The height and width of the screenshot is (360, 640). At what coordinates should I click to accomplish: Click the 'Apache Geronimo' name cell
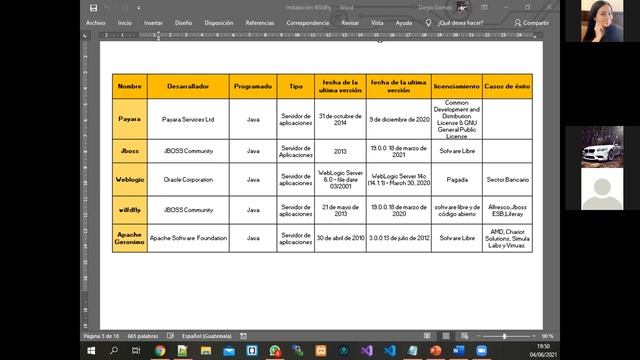[x=130, y=238]
